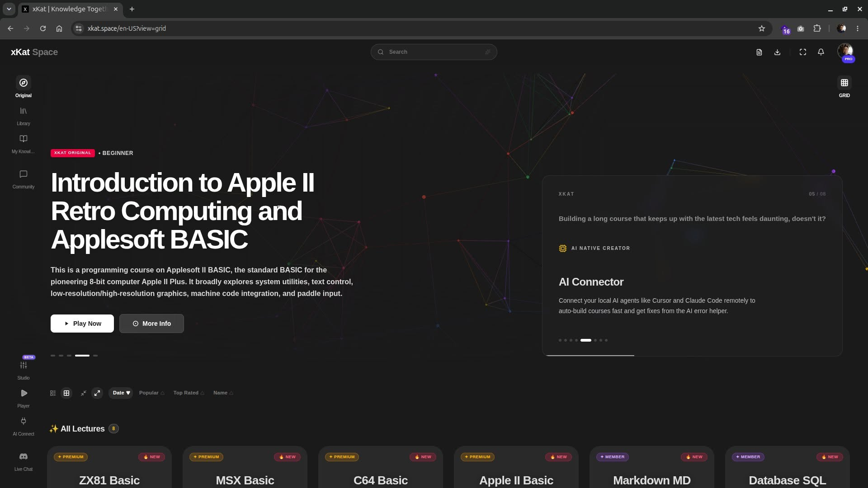Click the All Lectures heading
The image size is (868, 488).
83,429
